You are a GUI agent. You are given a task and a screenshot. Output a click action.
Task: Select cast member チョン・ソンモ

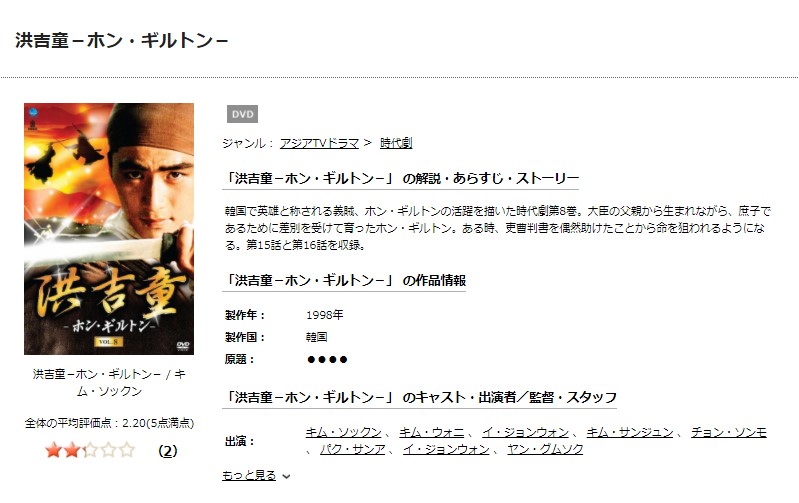pos(729,433)
